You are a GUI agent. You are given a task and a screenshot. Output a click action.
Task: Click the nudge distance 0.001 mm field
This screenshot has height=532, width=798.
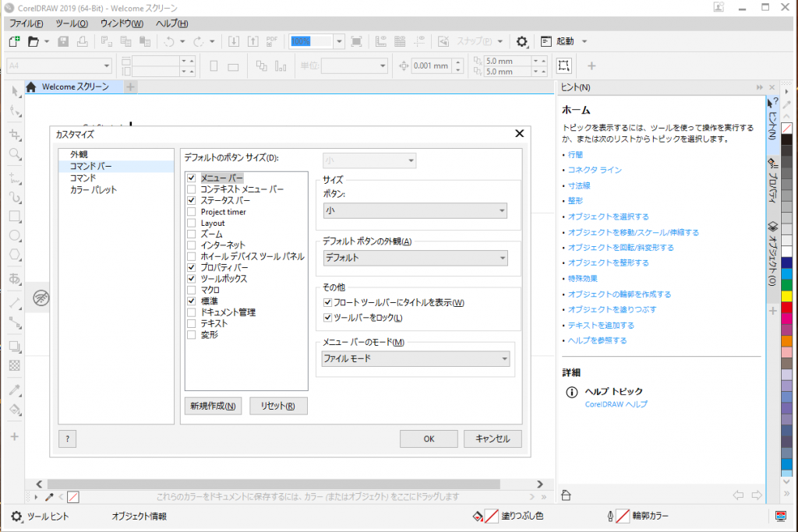[x=432, y=65]
